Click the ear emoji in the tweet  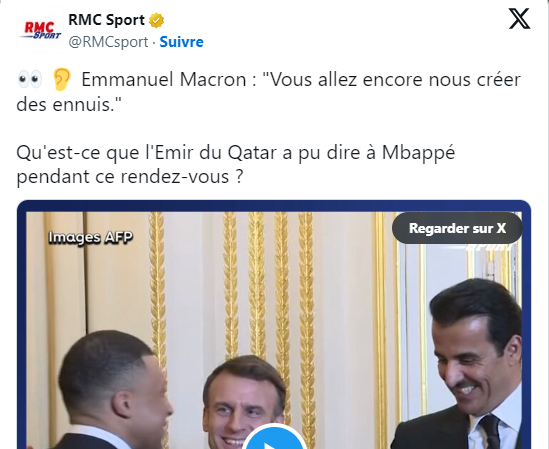click(x=62, y=80)
